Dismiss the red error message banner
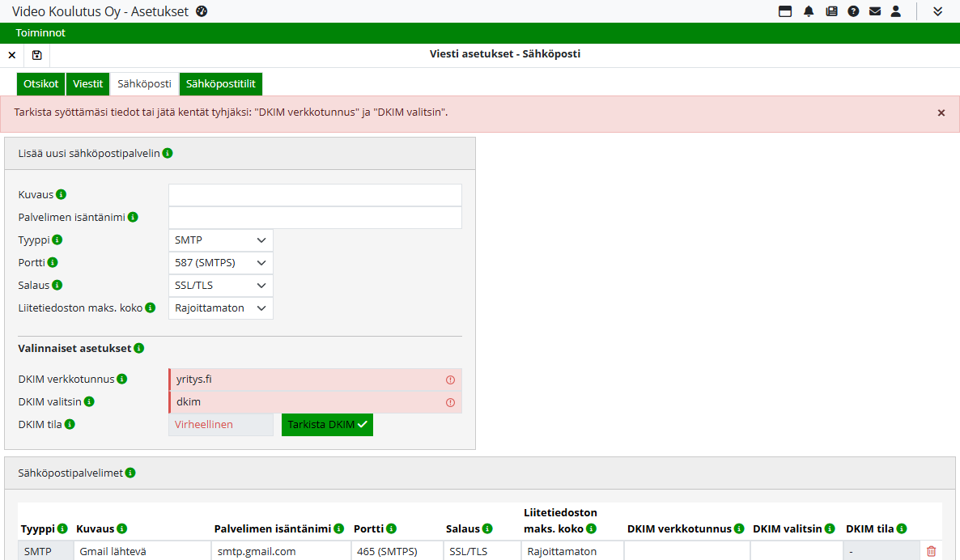 pyautogui.click(x=941, y=113)
